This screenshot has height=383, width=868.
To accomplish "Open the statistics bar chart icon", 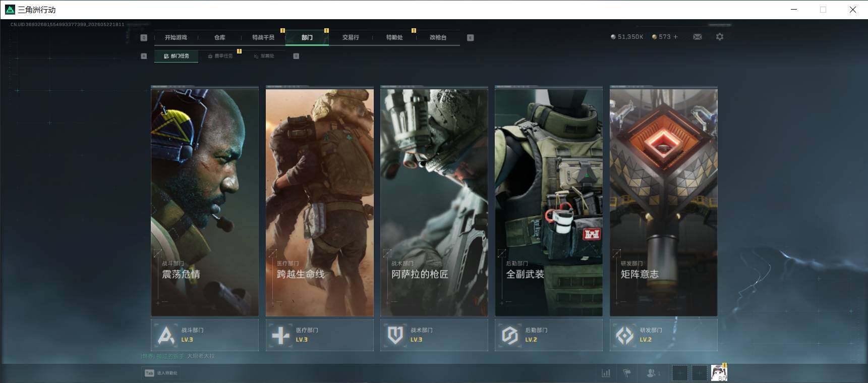I will [606, 373].
